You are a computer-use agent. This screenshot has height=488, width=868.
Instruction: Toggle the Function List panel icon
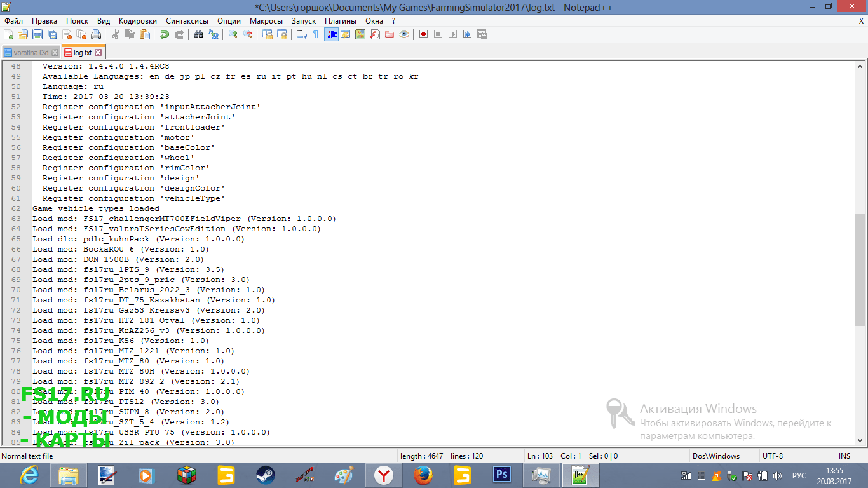(375, 34)
